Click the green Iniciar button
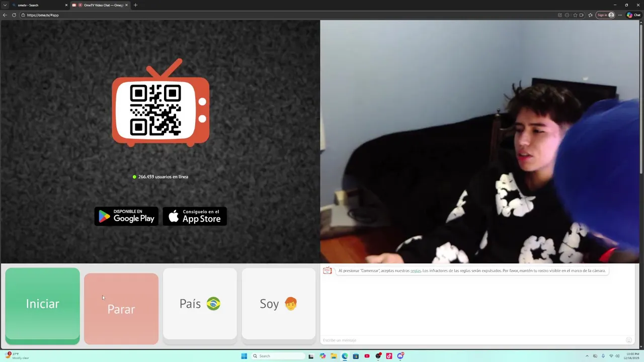644x362 pixels. tap(42, 305)
